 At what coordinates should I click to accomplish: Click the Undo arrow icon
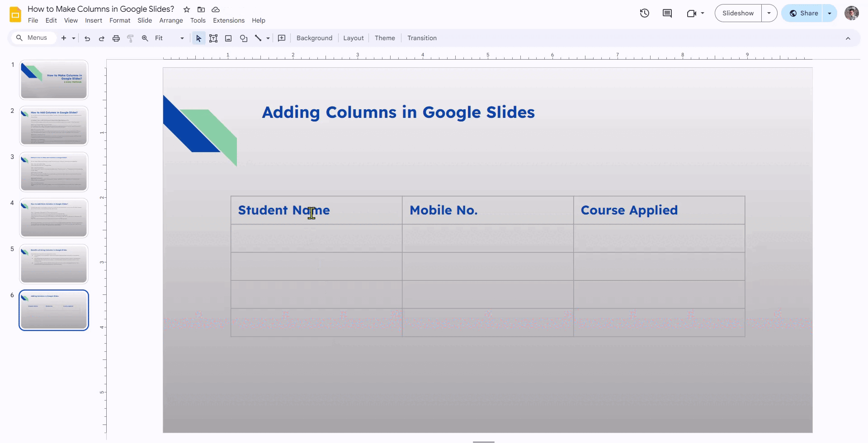click(87, 38)
